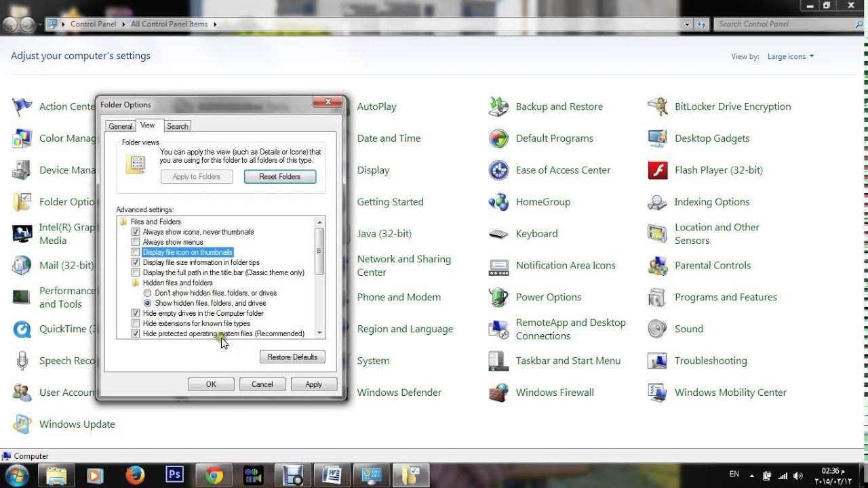
Task: Click the HomeGroup icon
Action: tap(499, 202)
